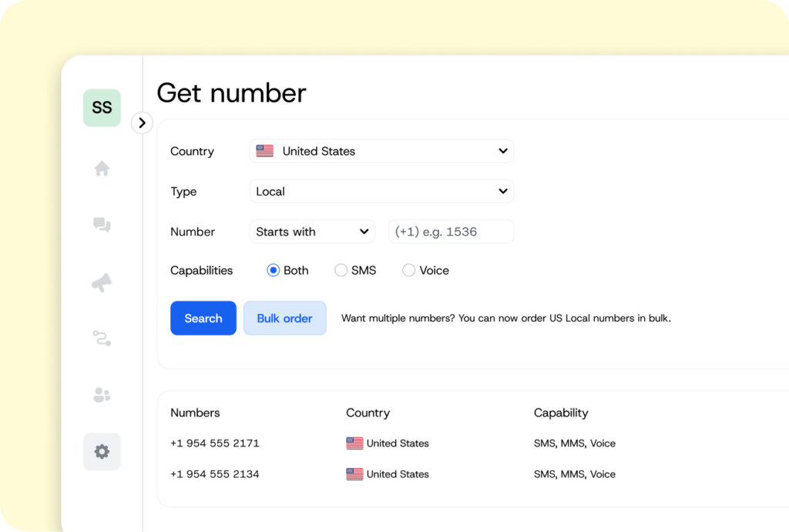Open the SS workspace avatar
Viewport: 789px width, 532px height.
pos(102,108)
